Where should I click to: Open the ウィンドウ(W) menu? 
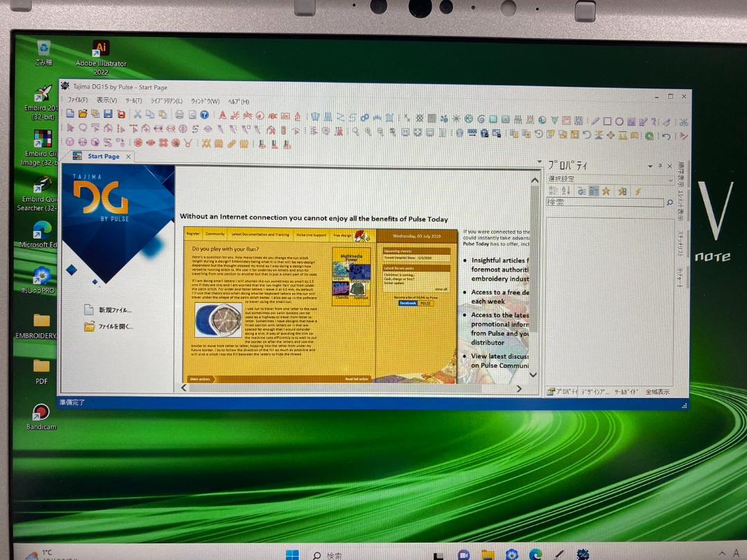pyautogui.click(x=205, y=101)
